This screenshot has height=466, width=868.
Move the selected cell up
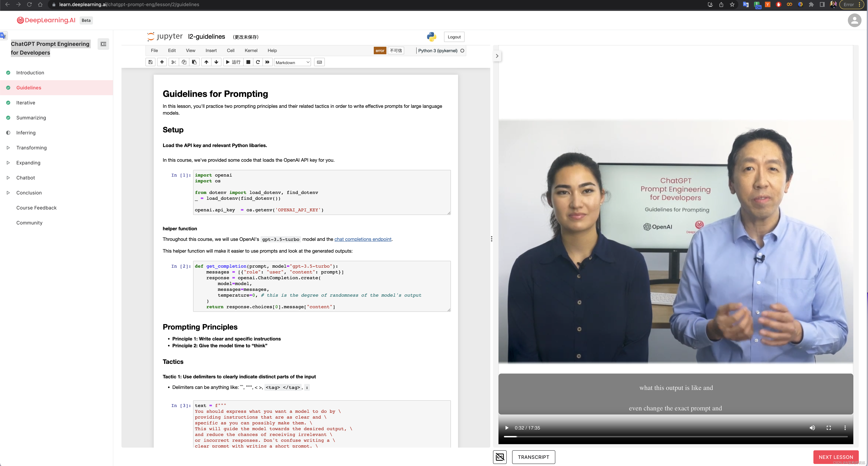pos(206,62)
